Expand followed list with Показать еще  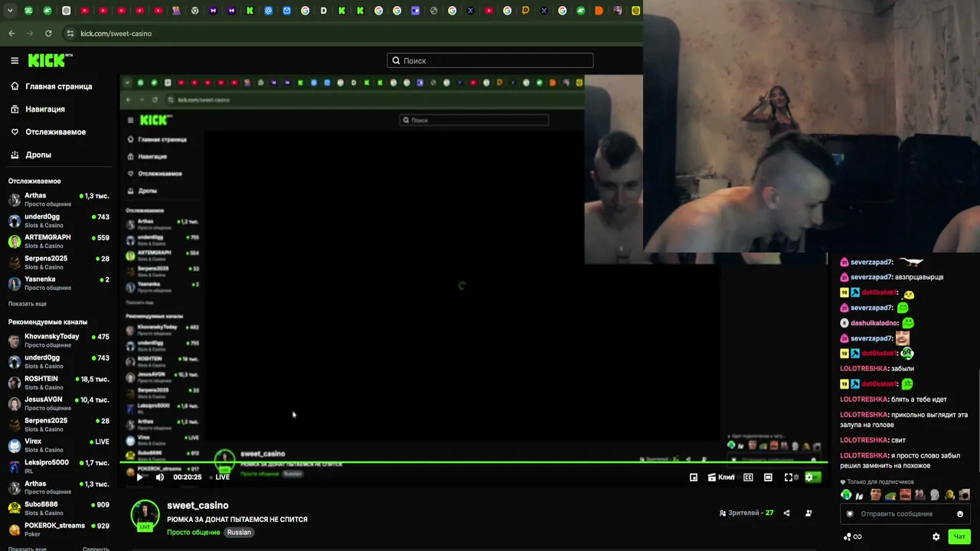[x=28, y=304]
